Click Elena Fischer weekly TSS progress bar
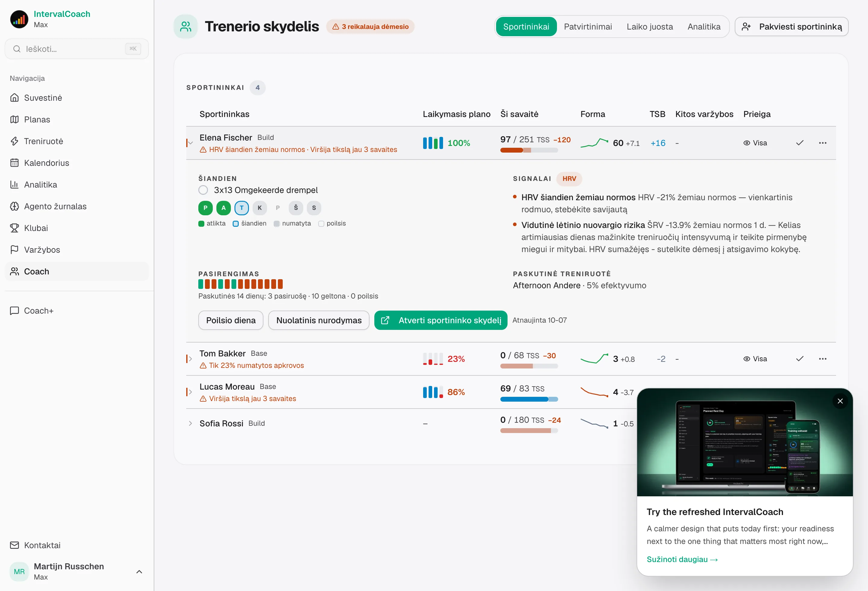The height and width of the screenshot is (591, 868). coord(529,150)
